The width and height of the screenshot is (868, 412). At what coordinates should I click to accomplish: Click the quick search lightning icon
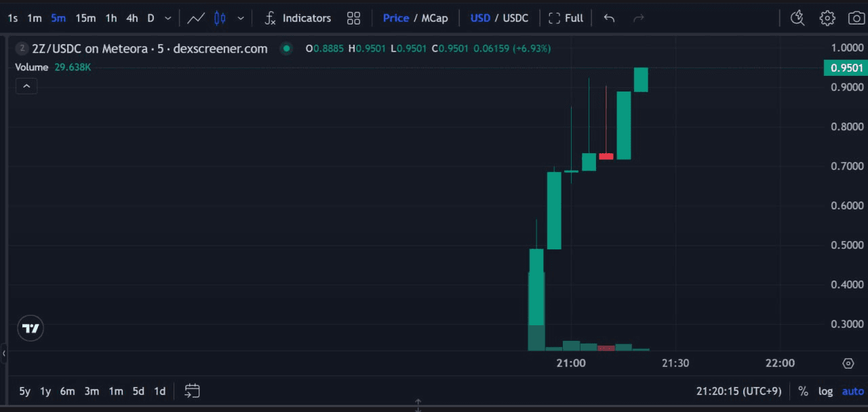click(x=797, y=18)
